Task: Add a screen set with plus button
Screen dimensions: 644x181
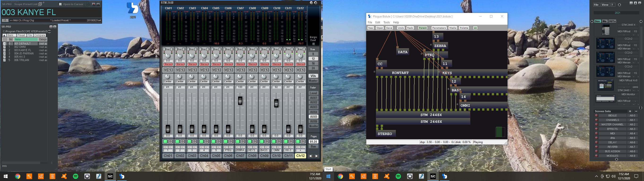Action: point(630,111)
